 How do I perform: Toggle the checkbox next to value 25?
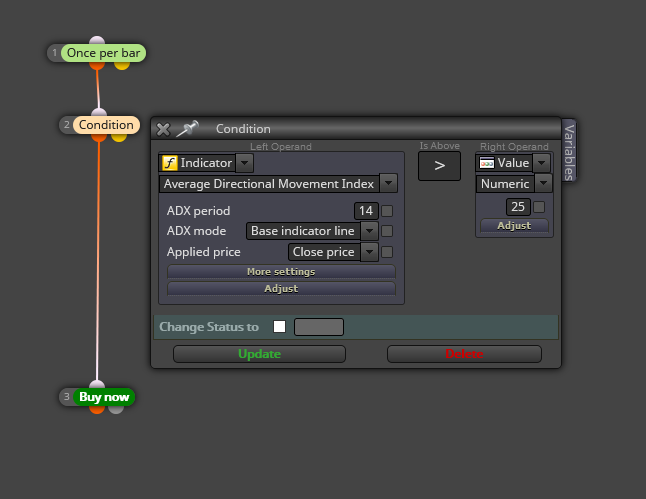pos(539,207)
